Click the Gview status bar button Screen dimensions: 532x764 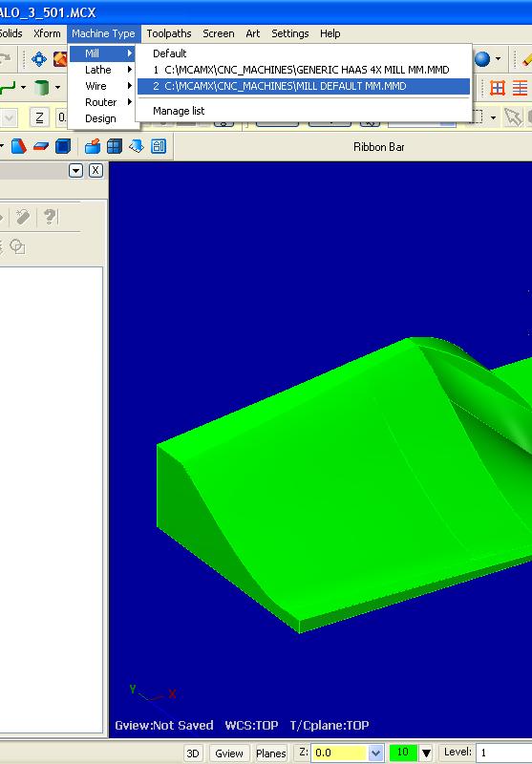(x=229, y=753)
